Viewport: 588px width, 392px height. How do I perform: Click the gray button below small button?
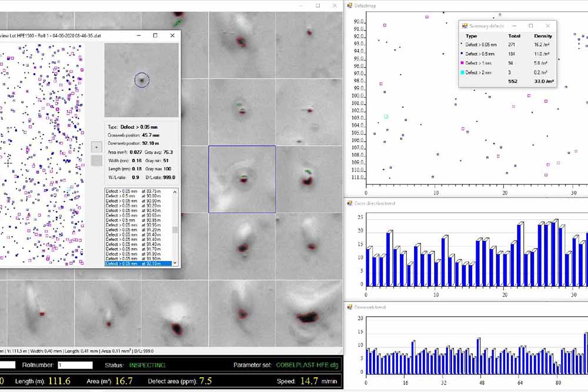(96, 160)
